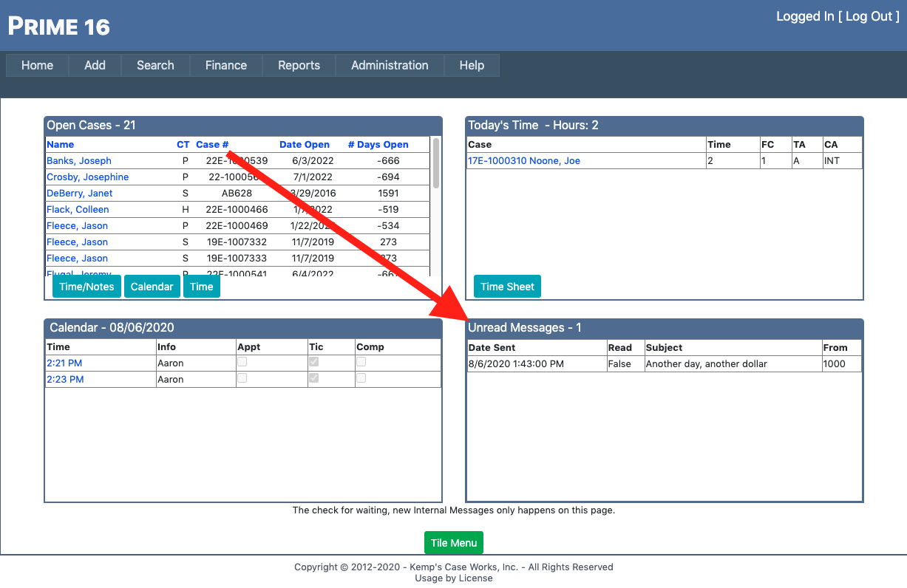Open the Add menu

click(x=95, y=65)
